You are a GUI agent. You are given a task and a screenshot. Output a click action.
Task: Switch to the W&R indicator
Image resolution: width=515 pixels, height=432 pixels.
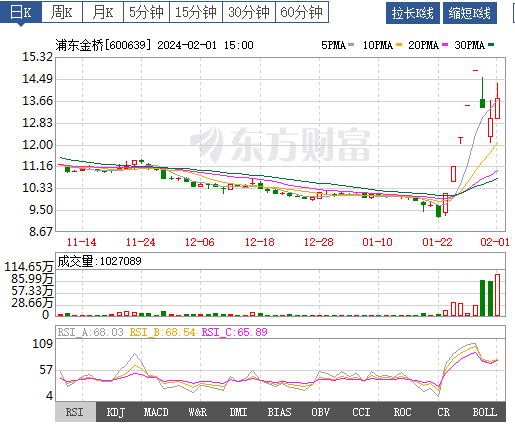pyautogui.click(x=198, y=412)
